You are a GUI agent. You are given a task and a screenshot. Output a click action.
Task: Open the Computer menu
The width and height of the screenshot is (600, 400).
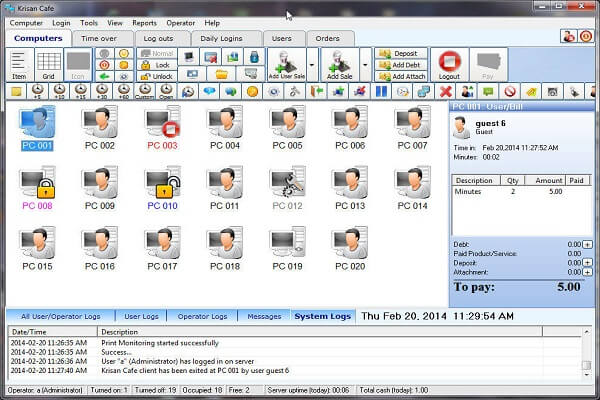point(26,23)
